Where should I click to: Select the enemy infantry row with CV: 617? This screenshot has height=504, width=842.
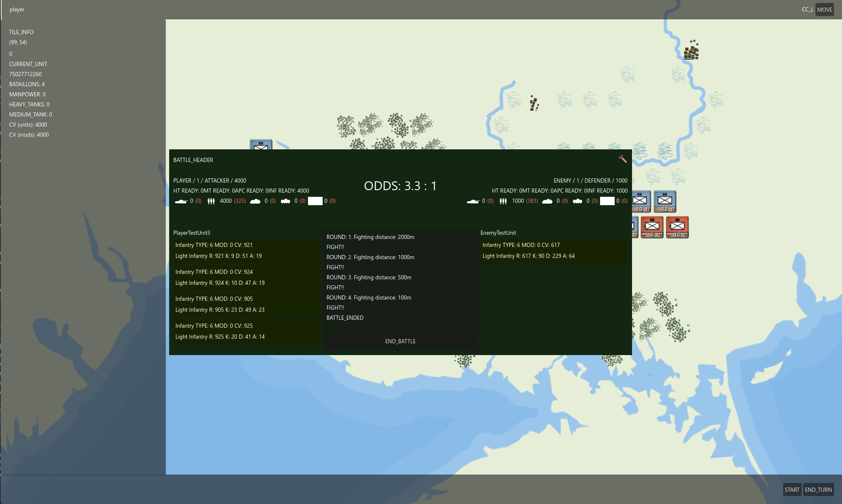[x=554, y=251]
